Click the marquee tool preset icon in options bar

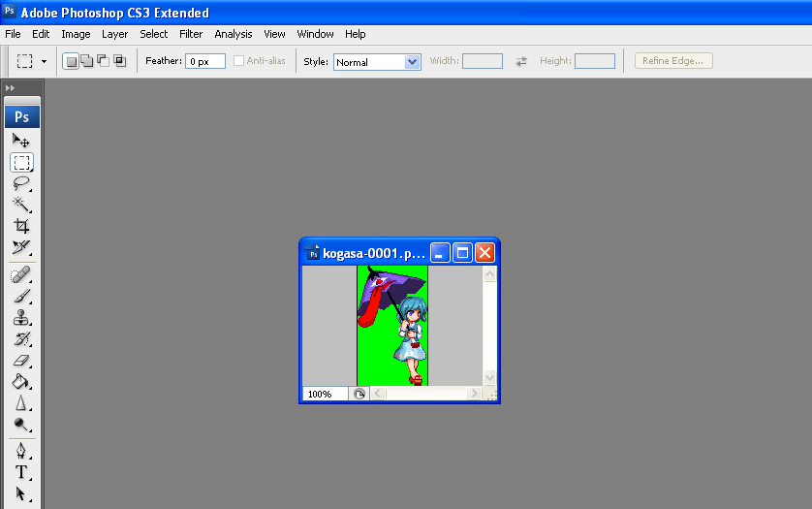click(24, 61)
